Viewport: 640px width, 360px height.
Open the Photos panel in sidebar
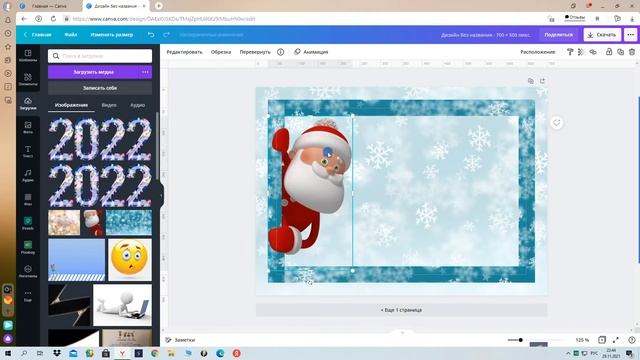28,127
